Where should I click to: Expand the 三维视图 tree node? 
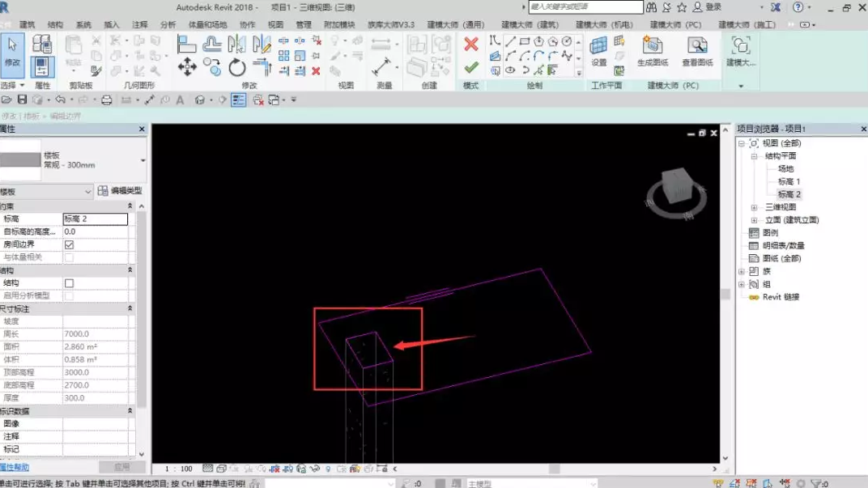click(755, 207)
